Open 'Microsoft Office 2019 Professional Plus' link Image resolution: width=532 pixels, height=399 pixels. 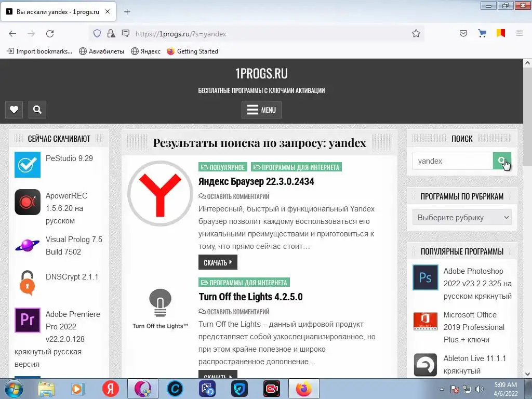coord(474,327)
